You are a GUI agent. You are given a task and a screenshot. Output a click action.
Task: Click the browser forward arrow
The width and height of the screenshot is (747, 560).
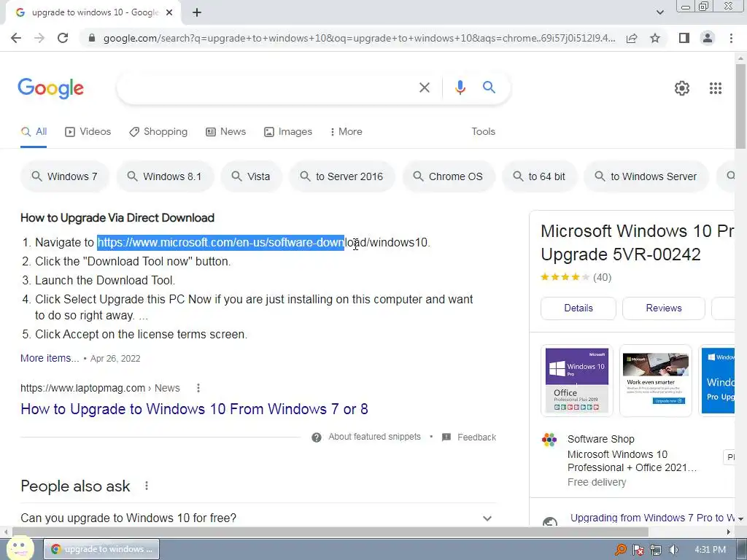(39, 38)
